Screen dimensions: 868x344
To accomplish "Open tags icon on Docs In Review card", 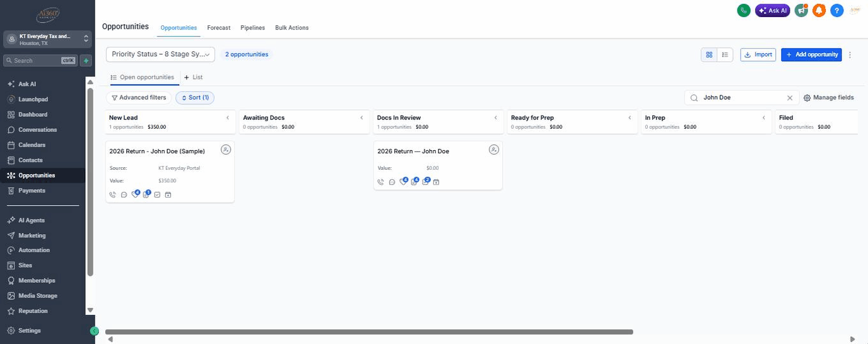I will coord(403,181).
